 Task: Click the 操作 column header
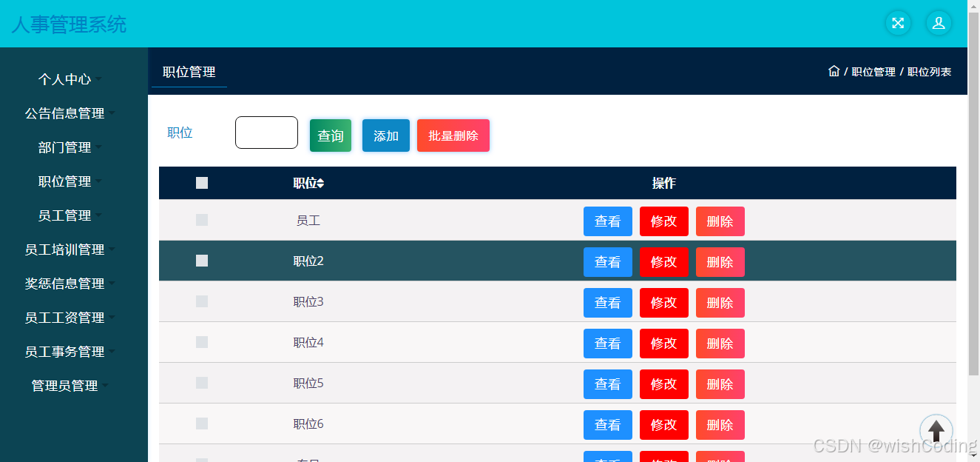click(664, 183)
